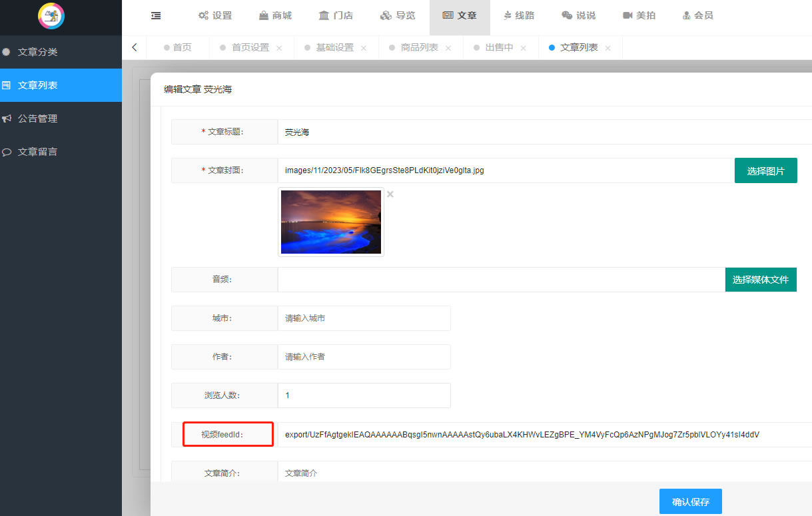Screen dimensions: 812x516
Task: Click the 视频feedId input field
Action: [545, 435]
